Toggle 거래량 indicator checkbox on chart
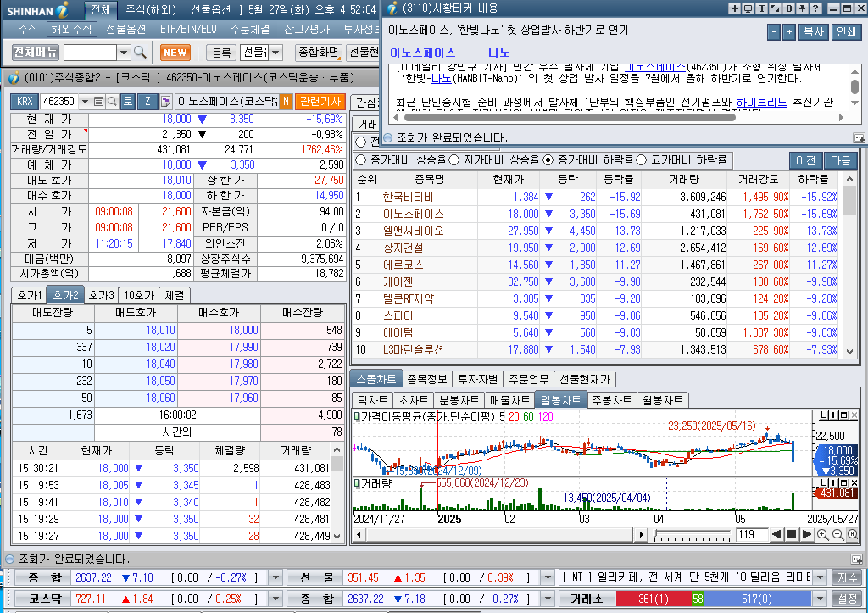 click(x=357, y=483)
